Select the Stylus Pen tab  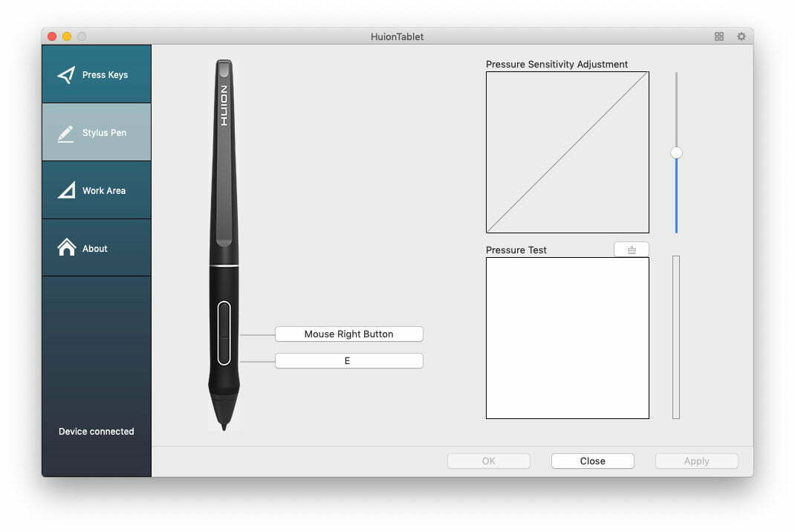click(x=97, y=132)
